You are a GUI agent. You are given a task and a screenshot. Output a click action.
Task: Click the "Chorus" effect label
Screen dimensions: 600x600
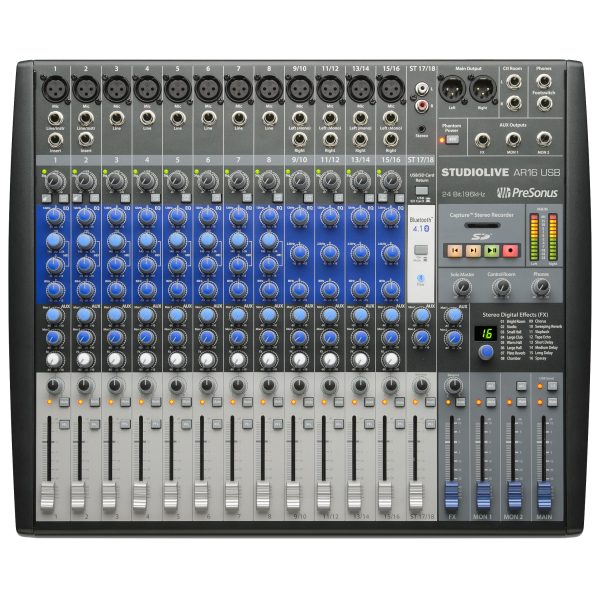pos(540,321)
